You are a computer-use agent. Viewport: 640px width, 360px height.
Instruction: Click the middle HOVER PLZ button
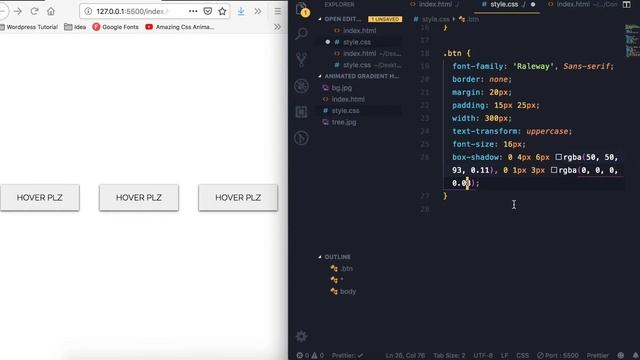click(139, 198)
